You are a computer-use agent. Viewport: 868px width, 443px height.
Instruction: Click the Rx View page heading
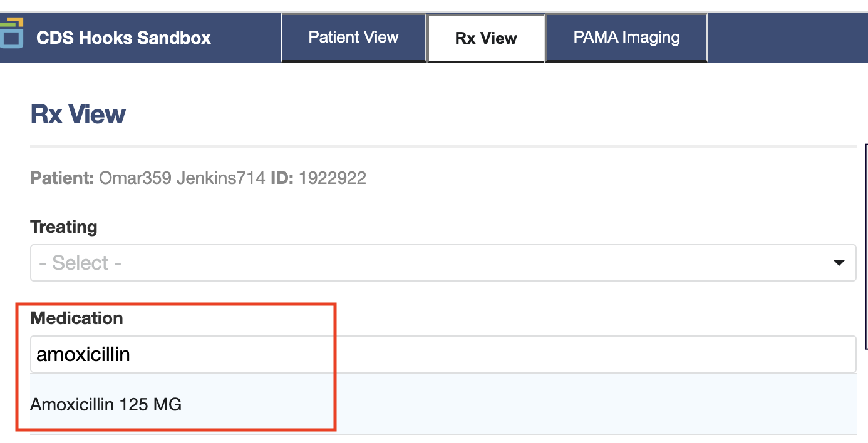[x=78, y=115]
